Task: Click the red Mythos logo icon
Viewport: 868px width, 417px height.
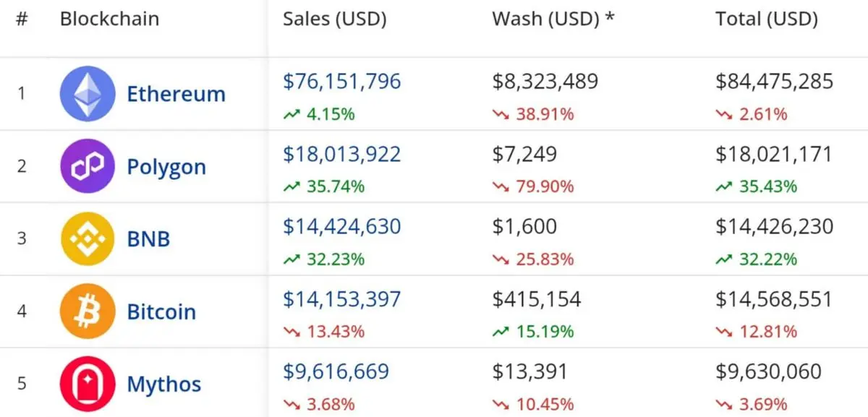Action: 88,384
